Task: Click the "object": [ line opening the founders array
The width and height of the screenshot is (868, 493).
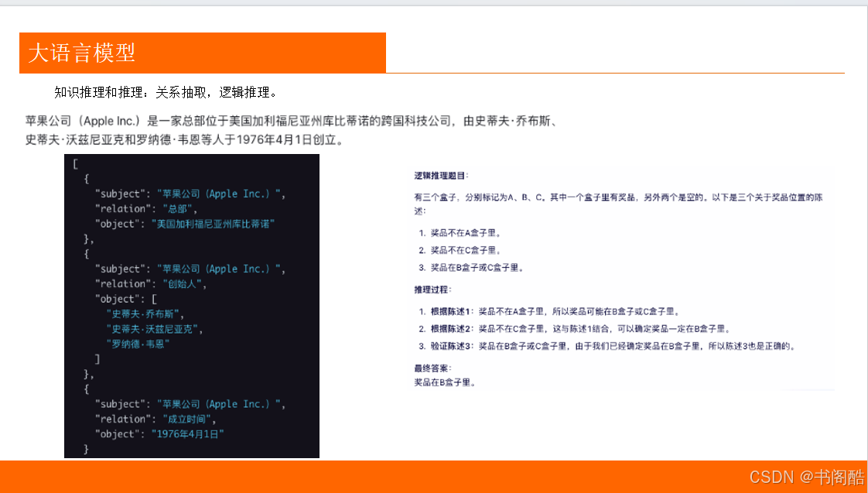Action: coord(126,299)
